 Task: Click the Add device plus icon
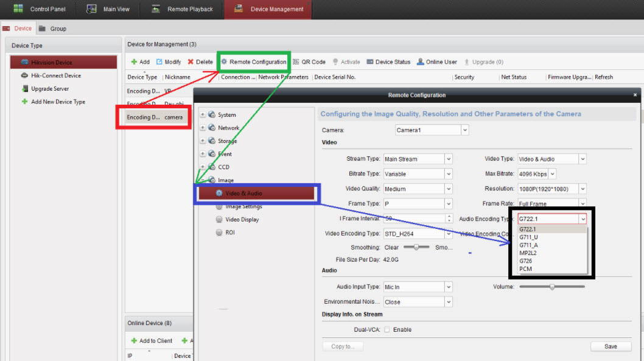coord(134,62)
